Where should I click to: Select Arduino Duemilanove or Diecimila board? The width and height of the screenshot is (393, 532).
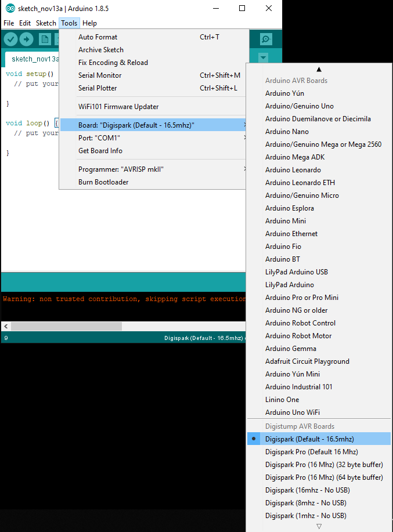(319, 119)
